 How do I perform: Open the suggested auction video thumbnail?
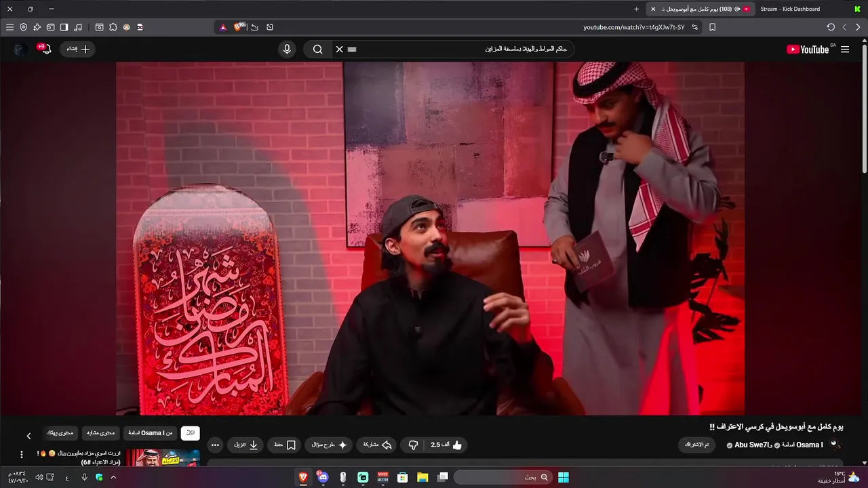tap(163, 458)
